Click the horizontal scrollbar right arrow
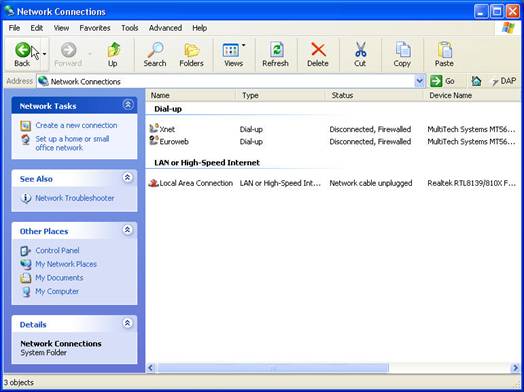 coord(515,368)
